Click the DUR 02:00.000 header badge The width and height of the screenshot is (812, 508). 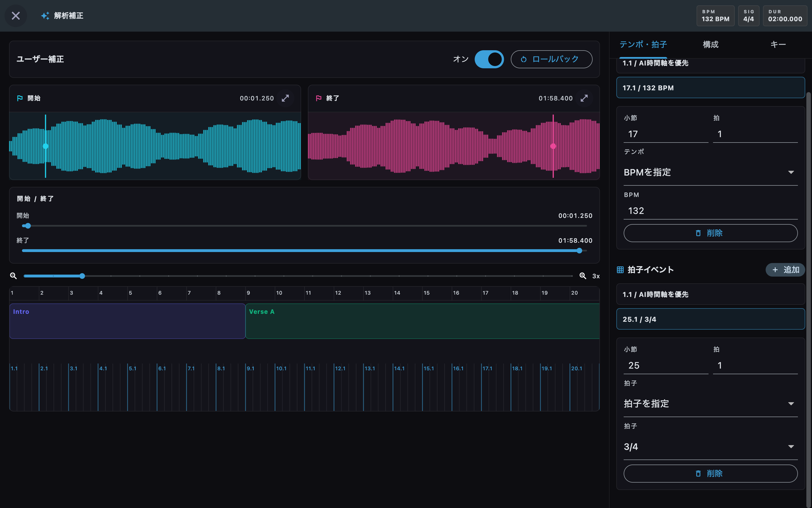click(x=785, y=16)
